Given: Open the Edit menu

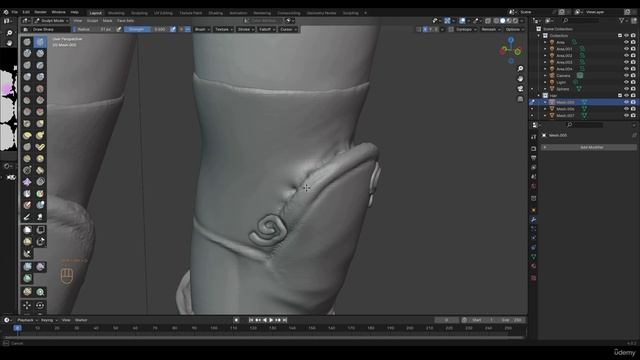Looking at the screenshot, I should [x=26, y=12].
